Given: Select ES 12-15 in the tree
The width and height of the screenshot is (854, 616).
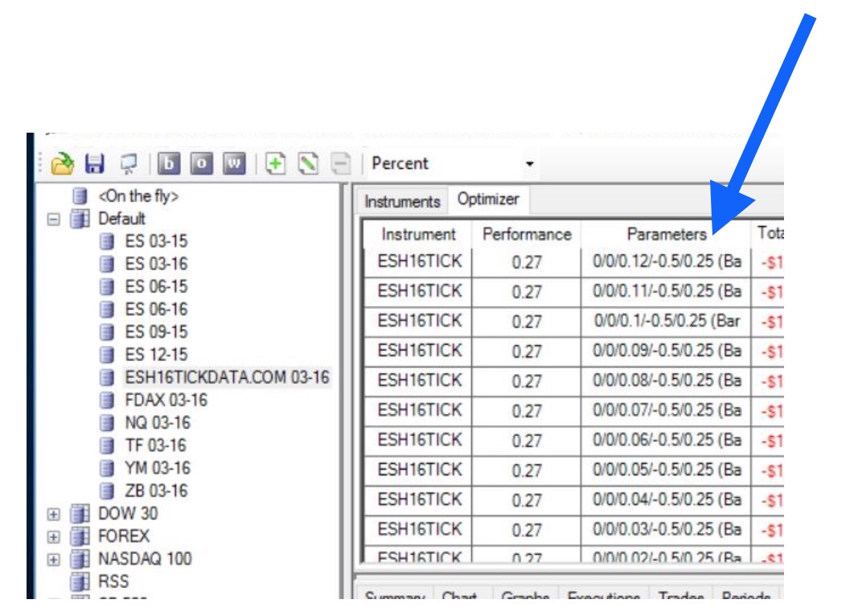Looking at the screenshot, I should (x=156, y=355).
